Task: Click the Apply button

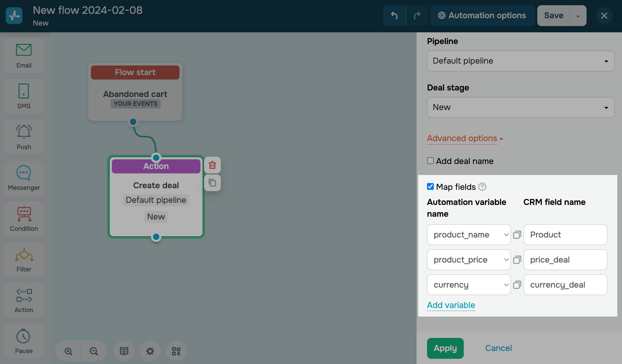Action: [x=445, y=348]
